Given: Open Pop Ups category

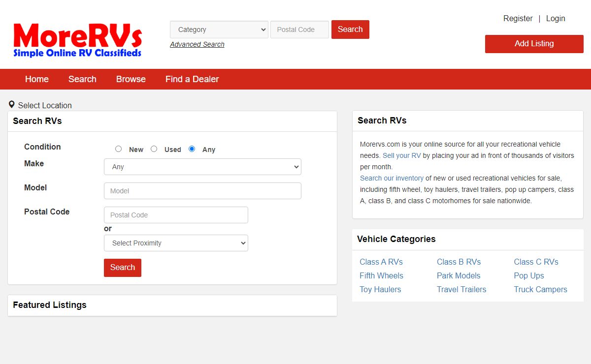Looking at the screenshot, I should [x=529, y=275].
